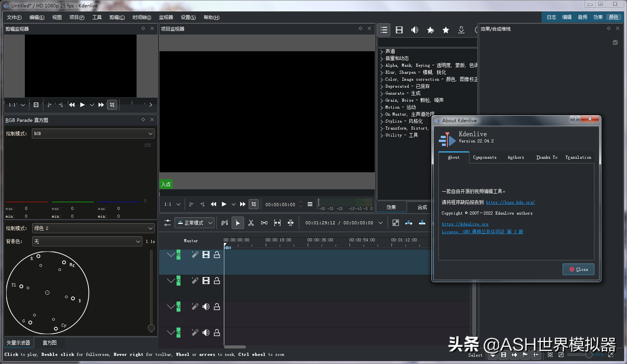The image size is (627, 364).
Task: Switch to 效果 layout button
Action: 598,17
